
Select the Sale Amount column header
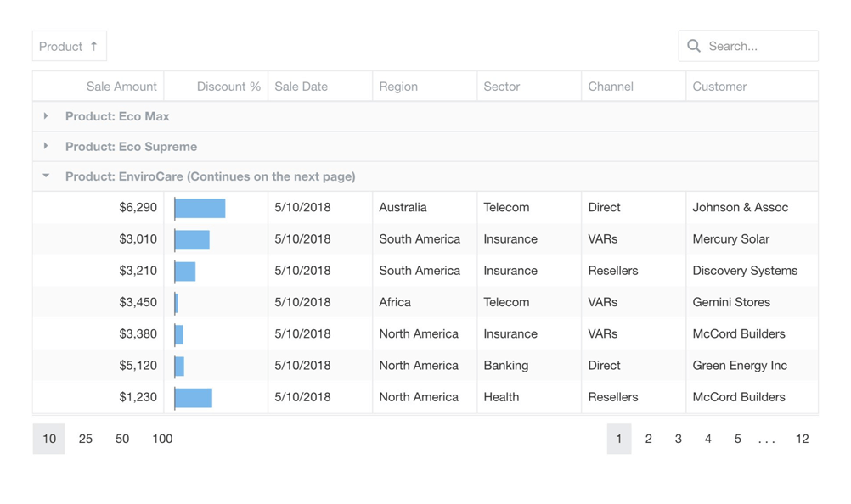[121, 86]
